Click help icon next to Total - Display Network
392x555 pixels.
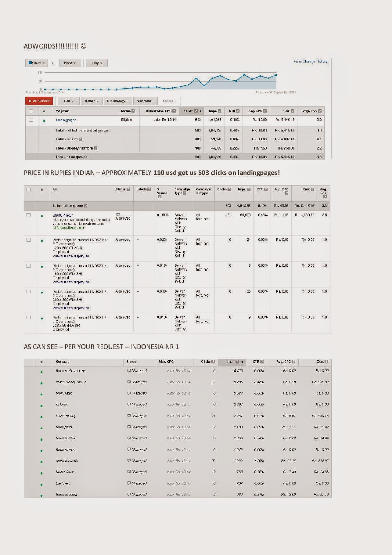coord(96,148)
